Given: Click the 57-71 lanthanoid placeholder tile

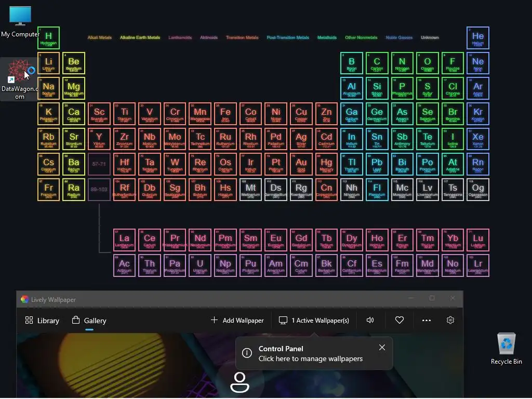Looking at the screenshot, I should click(x=99, y=164).
